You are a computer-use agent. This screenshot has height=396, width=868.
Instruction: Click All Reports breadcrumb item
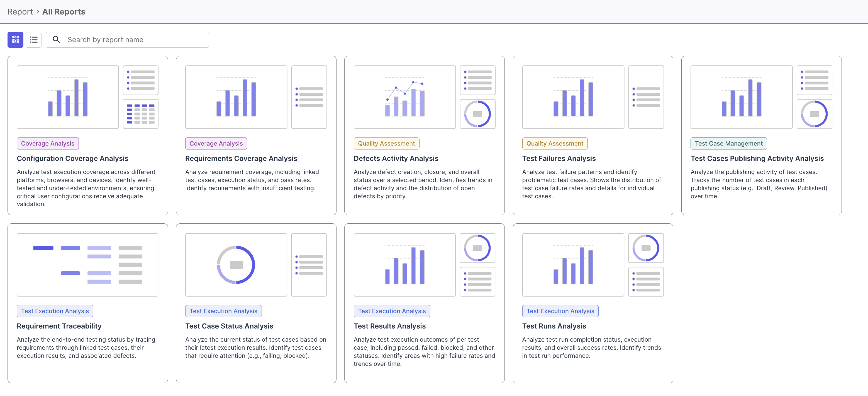coord(64,12)
